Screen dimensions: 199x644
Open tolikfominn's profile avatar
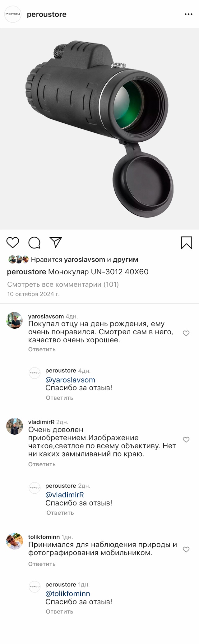coord(14,541)
